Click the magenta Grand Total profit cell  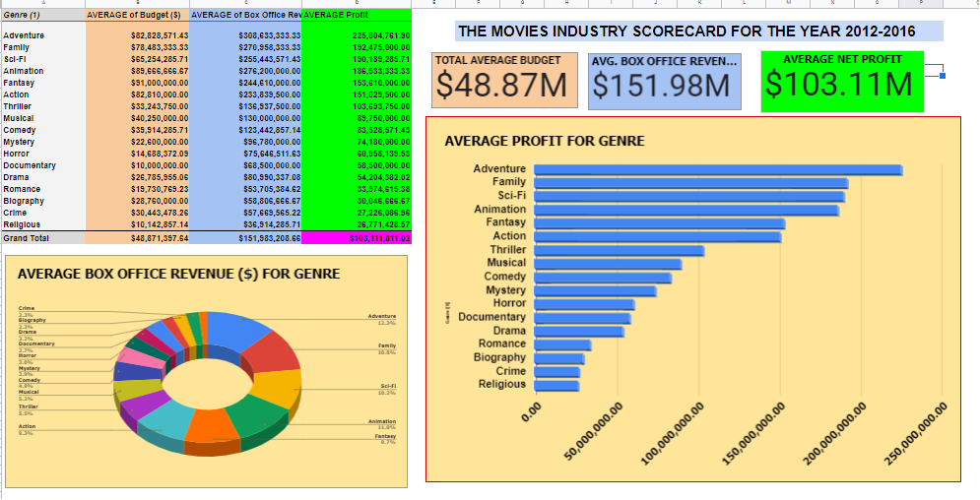(357, 238)
